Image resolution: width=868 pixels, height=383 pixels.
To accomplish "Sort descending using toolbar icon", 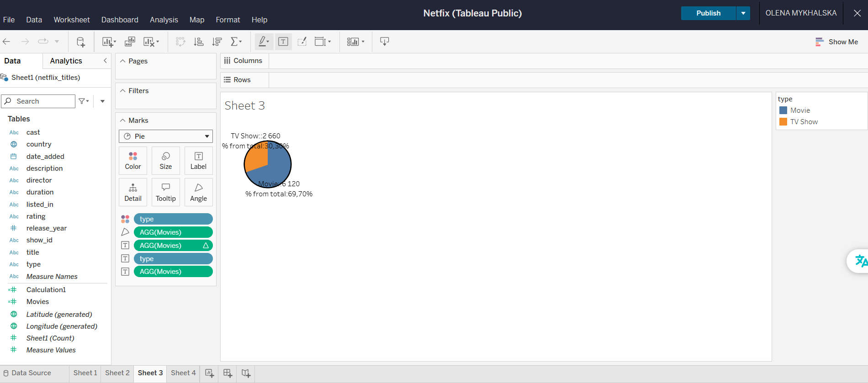I will [217, 42].
